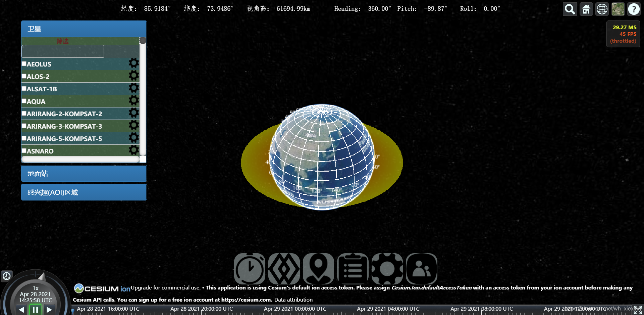
Task: Open ARIRANG-3-KOMPSAT-3 settings gear
Action: 134,125
